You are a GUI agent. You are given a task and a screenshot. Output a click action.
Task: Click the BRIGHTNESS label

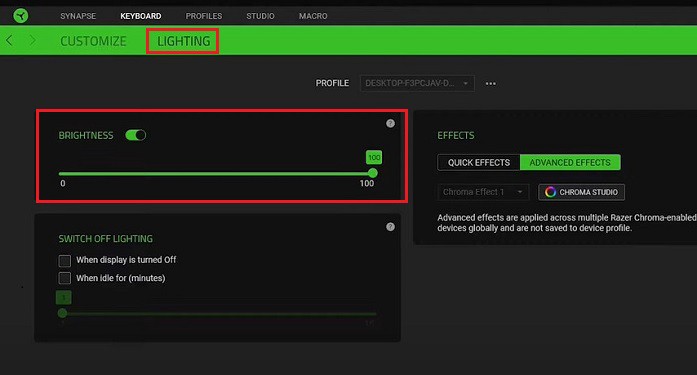86,136
